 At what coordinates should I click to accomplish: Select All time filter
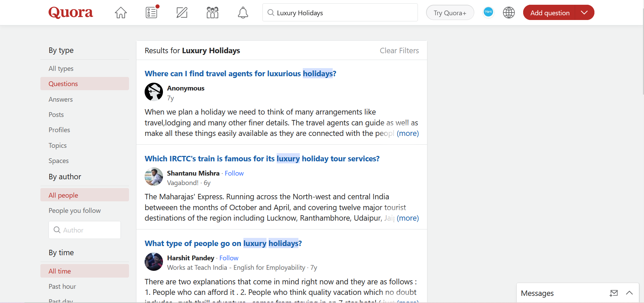tap(85, 271)
